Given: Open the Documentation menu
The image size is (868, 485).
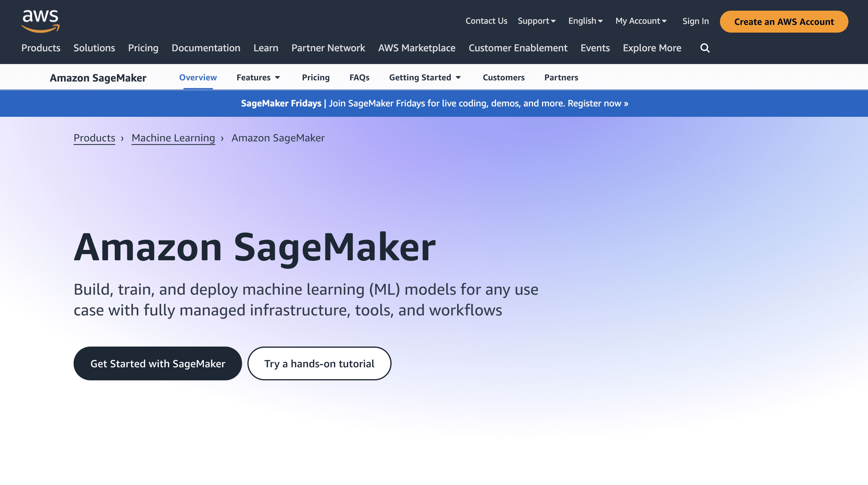Looking at the screenshot, I should tap(206, 48).
